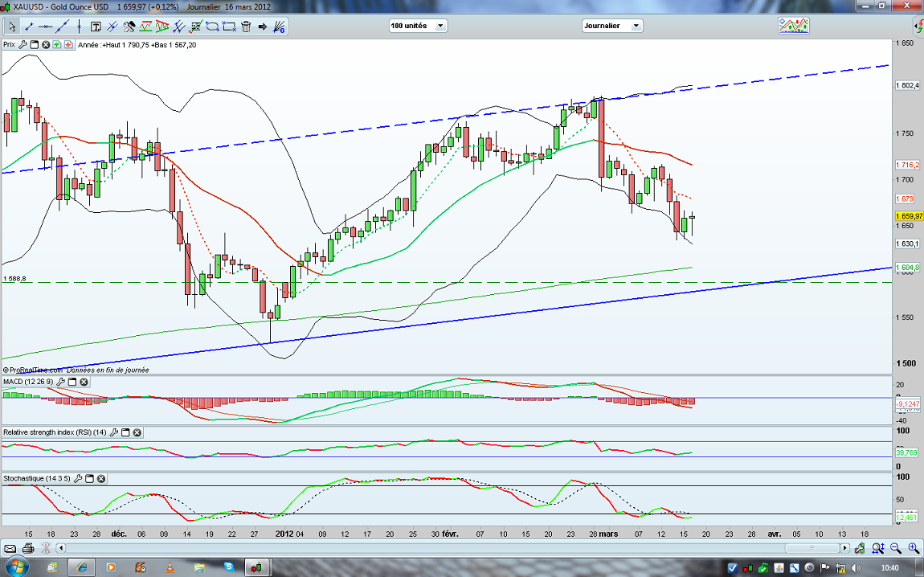Viewport: 924px width, 577px height.
Task: Open the "Journalier" timeframe dropdown
Action: point(612,26)
